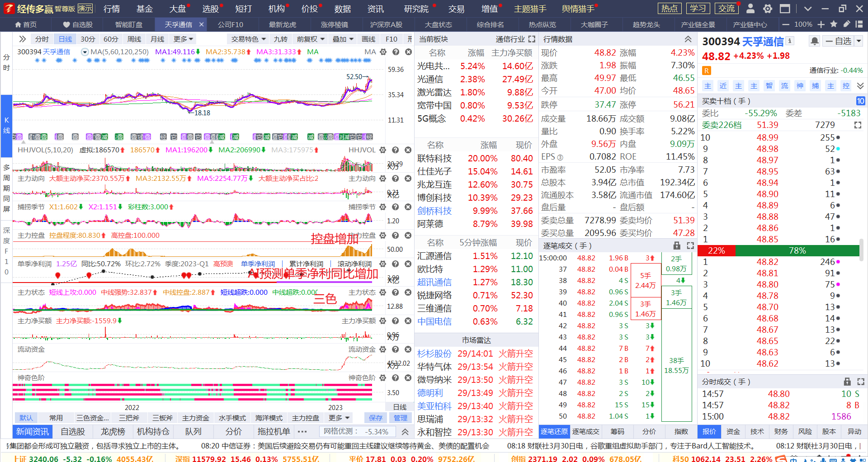The image size is (868, 462).
Task: Click the orange R margin-trading badge
Action: tap(706, 71)
